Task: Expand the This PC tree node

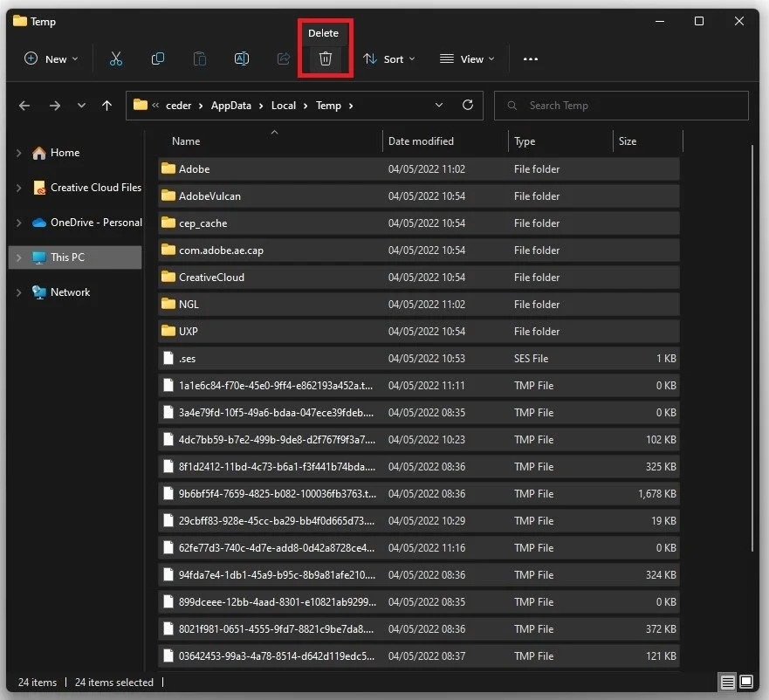Action: (x=19, y=257)
